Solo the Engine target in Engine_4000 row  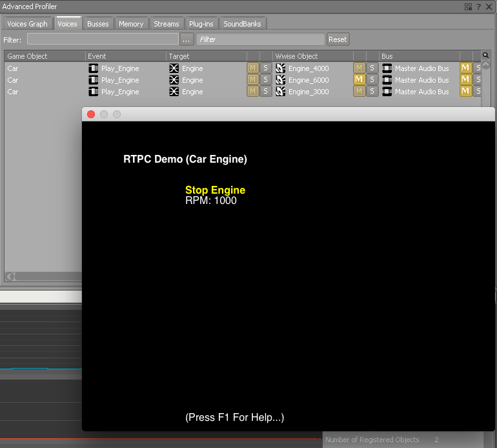266,68
